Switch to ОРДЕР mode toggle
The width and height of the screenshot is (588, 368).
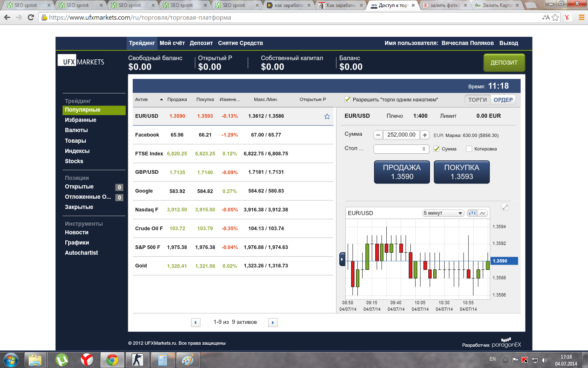click(503, 100)
